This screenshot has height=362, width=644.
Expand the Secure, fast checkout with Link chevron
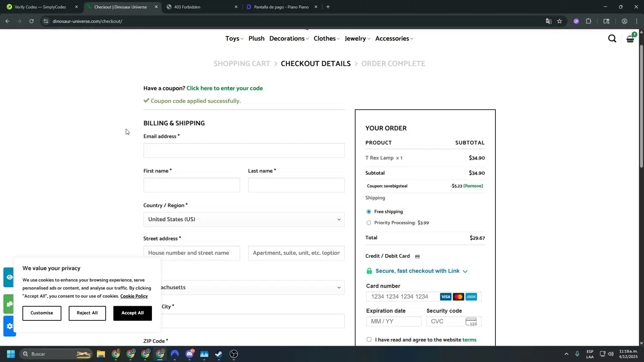pyautogui.click(x=465, y=271)
